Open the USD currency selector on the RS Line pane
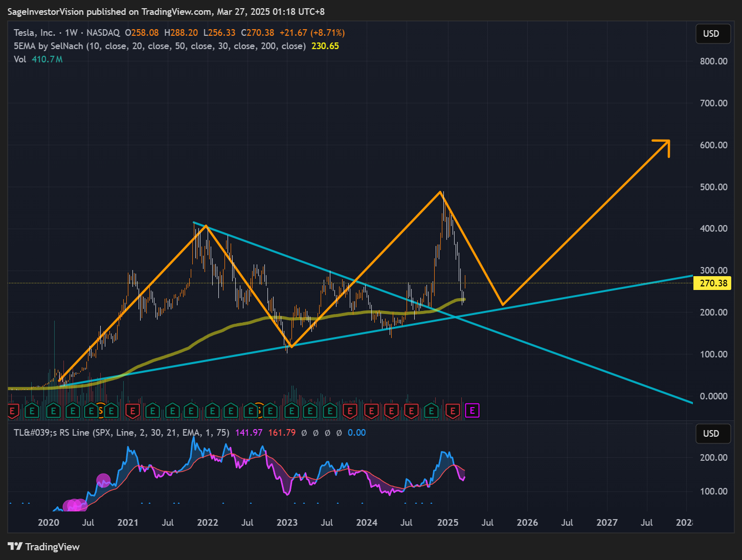 coord(713,434)
